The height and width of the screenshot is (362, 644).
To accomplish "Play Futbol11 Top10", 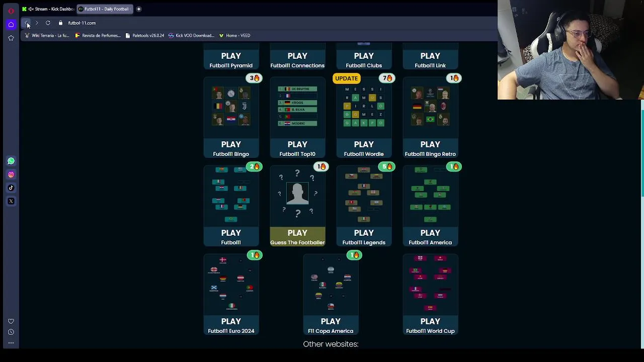I will [297, 148].
